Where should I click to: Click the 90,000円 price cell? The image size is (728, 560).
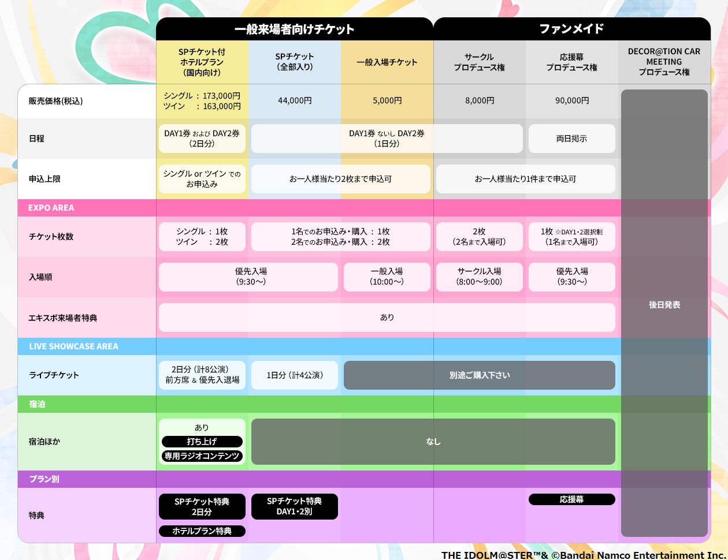point(572,100)
